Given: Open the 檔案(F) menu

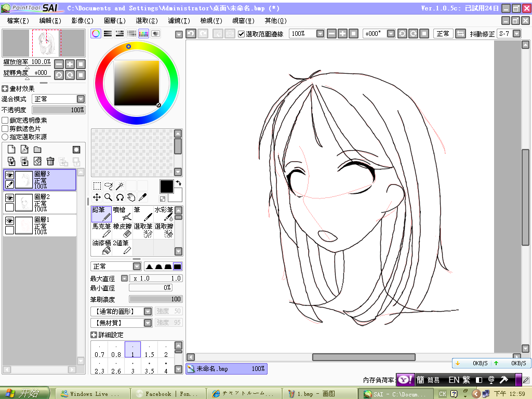Looking at the screenshot, I should [18, 21].
